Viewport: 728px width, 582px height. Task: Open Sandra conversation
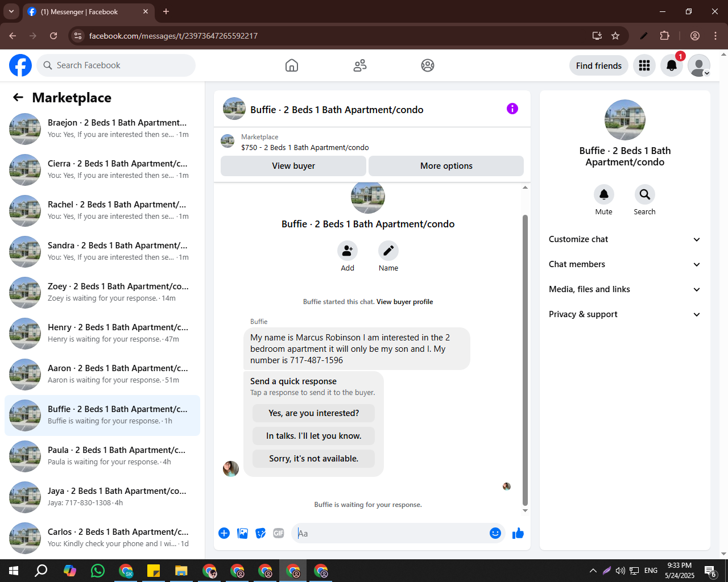(102, 252)
